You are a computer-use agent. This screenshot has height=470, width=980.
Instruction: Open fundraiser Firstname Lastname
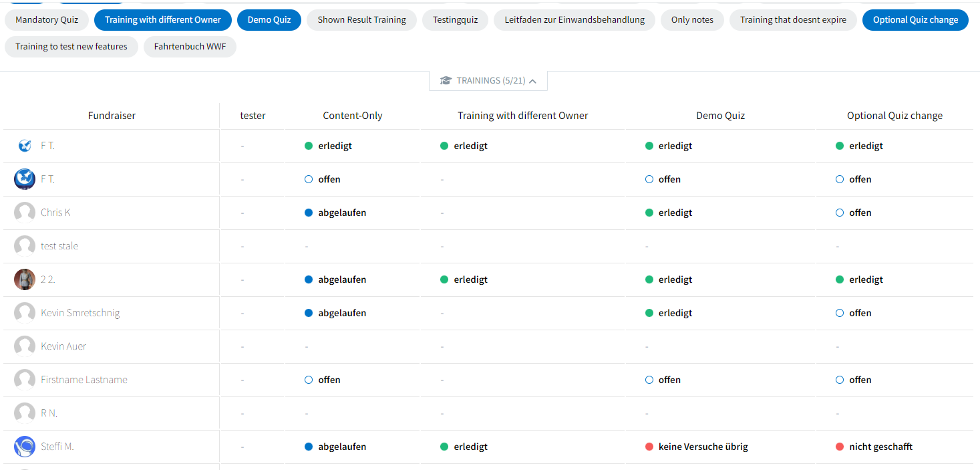point(84,380)
